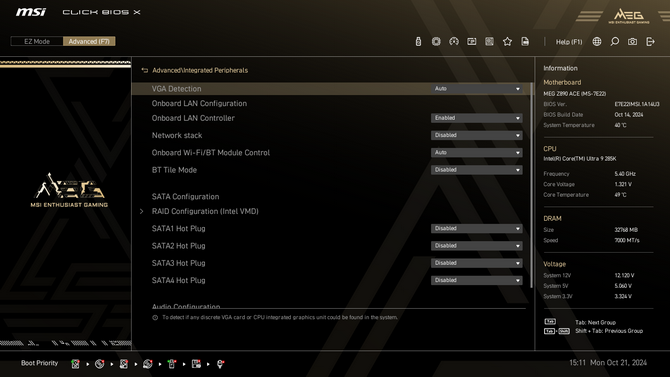670x377 pixels.
Task: Go back via Advanced\Integrated Peripherals breadcrumb arrow
Action: (x=145, y=70)
